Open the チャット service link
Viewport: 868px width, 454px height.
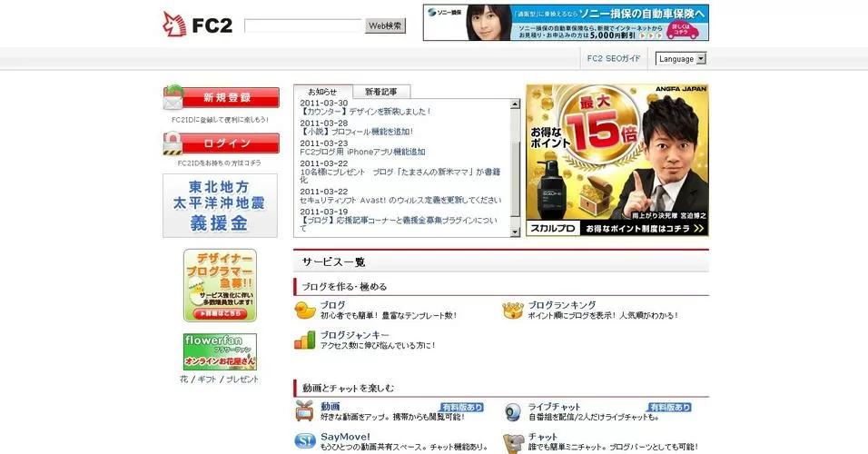(x=543, y=436)
